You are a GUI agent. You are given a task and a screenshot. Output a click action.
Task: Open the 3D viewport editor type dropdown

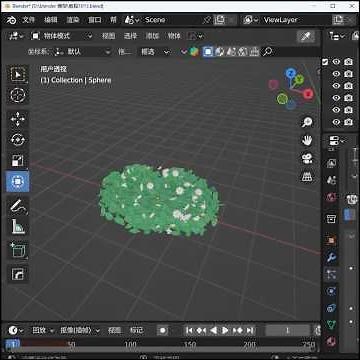pyautogui.click(x=16, y=36)
